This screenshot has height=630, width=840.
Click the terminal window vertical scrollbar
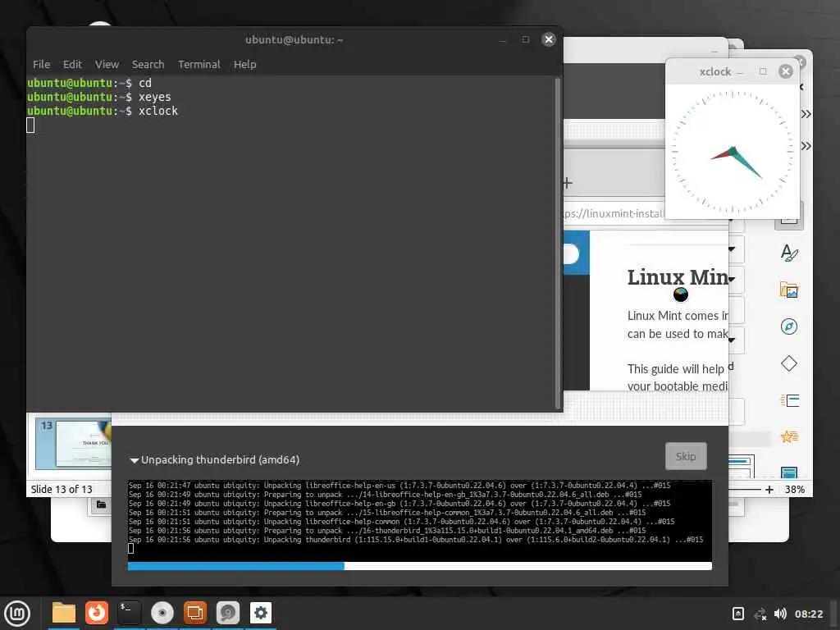click(558, 244)
